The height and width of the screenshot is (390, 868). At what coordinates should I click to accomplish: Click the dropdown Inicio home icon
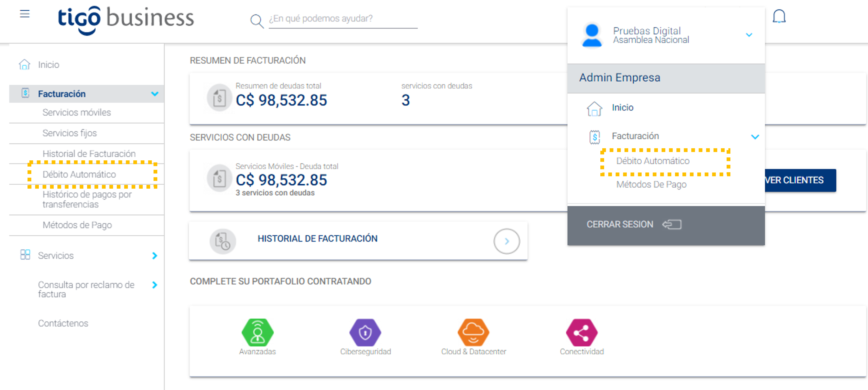point(594,109)
